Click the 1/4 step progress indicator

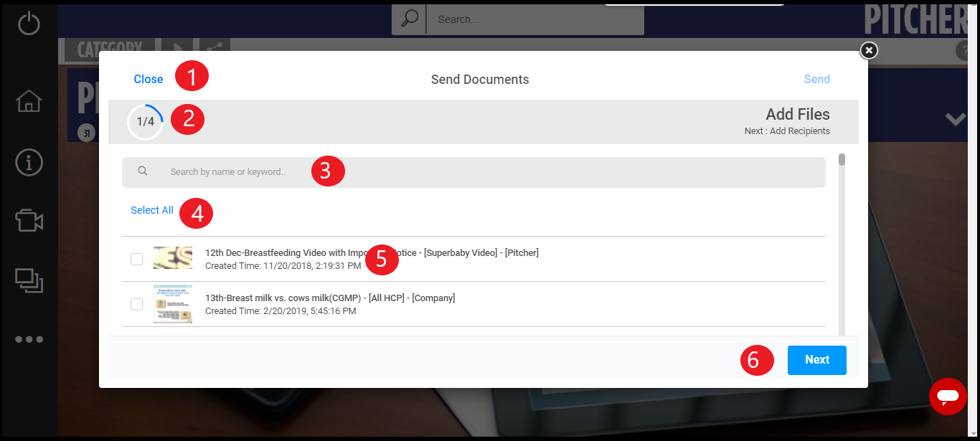[146, 122]
